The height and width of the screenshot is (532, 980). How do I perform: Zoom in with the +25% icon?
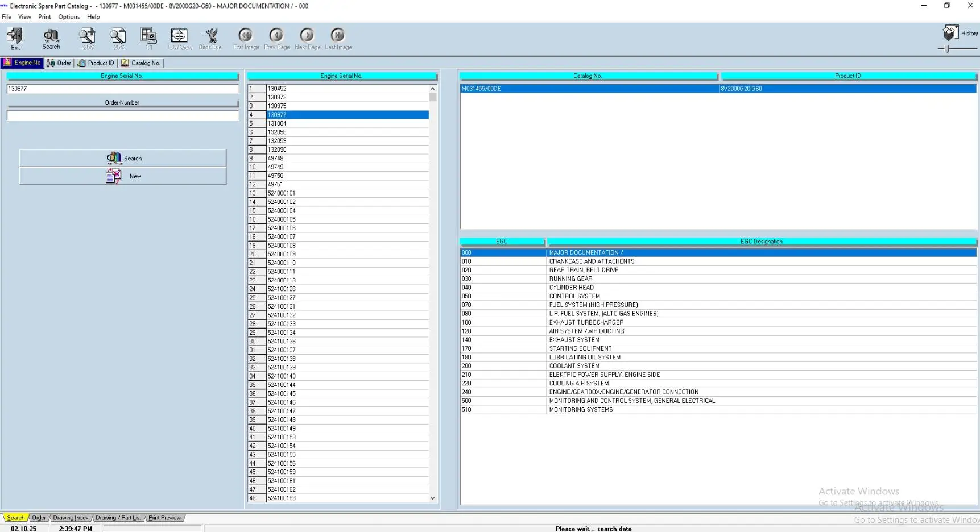87,38
